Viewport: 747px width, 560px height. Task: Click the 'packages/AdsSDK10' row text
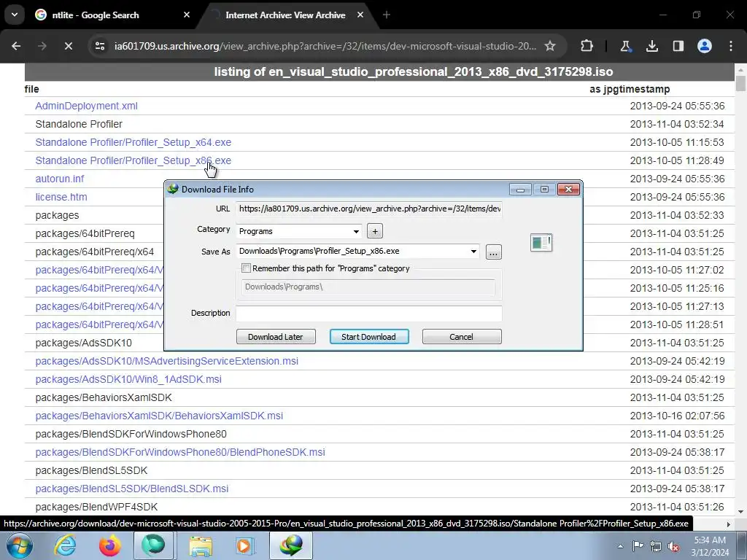pos(83,343)
